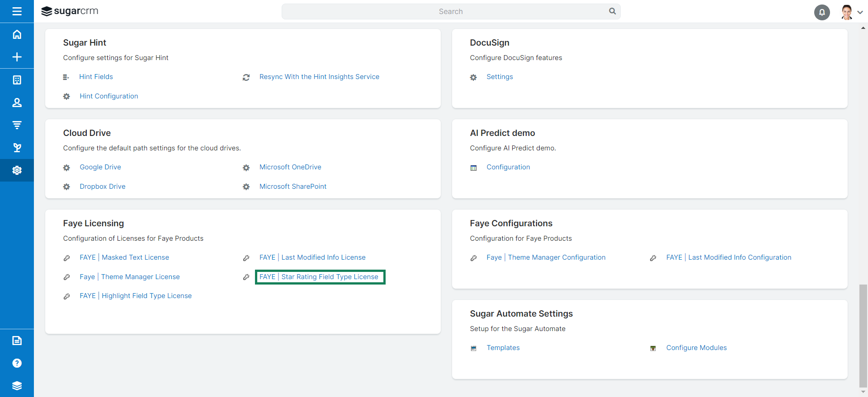
Task: Click in the Search input field
Action: tap(451, 11)
